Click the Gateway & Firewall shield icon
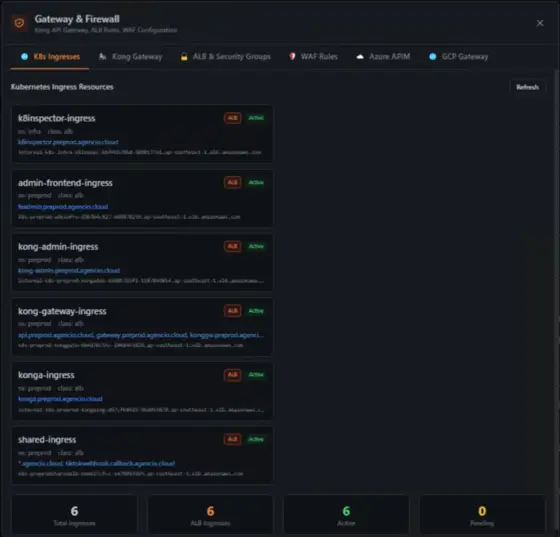The width and height of the screenshot is (560, 537). (x=19, y=23)
